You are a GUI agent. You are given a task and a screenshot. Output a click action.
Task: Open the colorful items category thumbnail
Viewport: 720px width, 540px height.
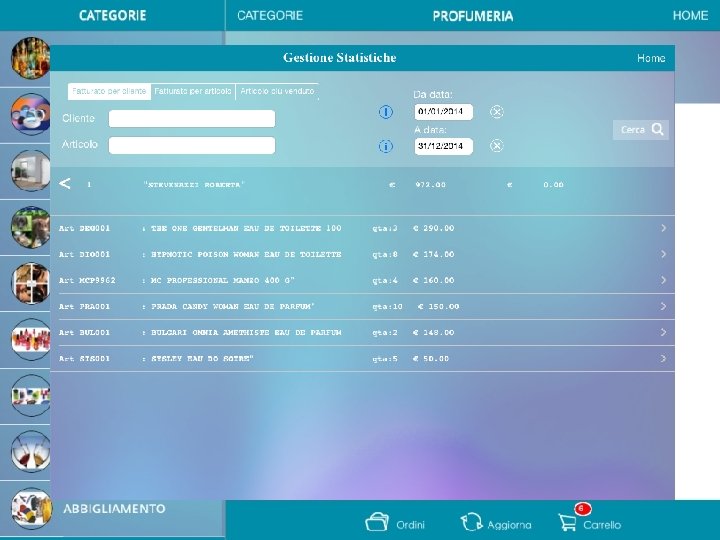30,396
